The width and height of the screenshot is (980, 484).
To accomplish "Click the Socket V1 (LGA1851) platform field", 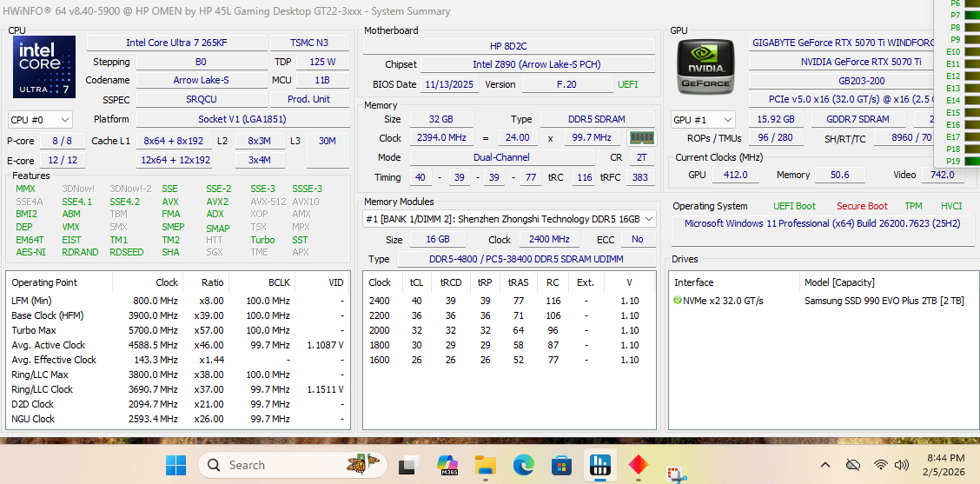I will pyautogui.click(x=242, y=119).
